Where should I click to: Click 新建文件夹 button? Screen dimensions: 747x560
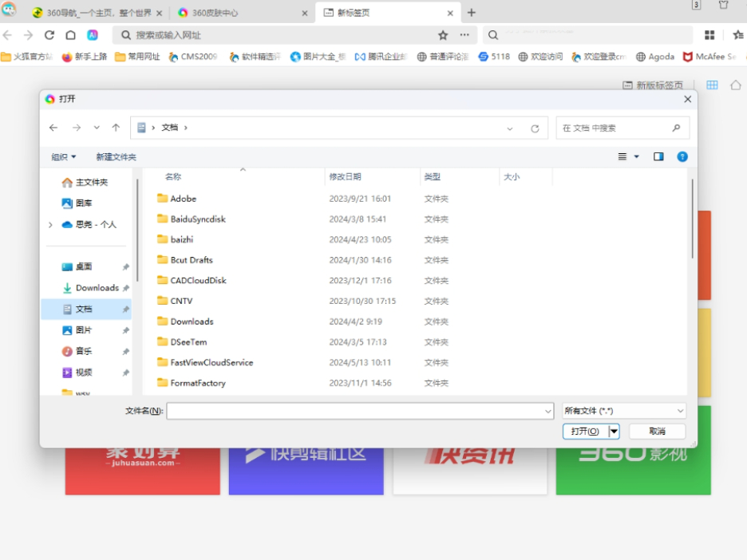(x=116, y=156)
